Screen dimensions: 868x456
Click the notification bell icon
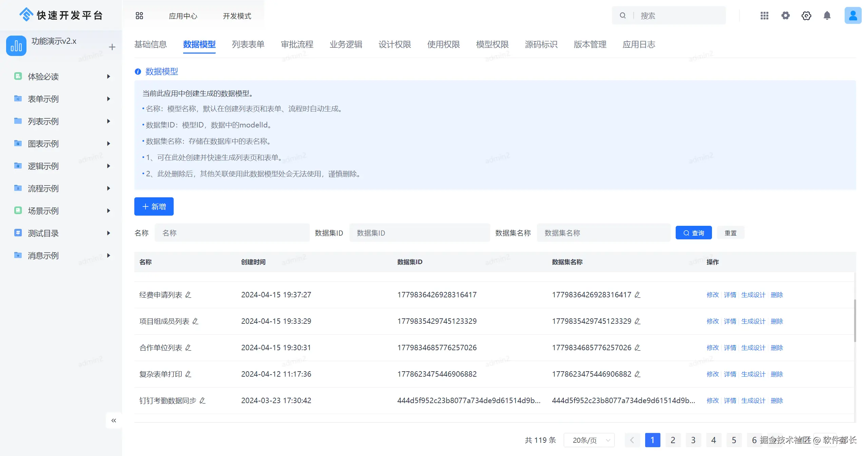click(827, 16)
